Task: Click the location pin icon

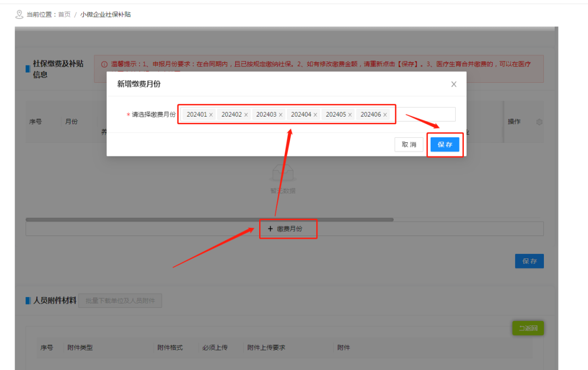Action: pos(19,15)
